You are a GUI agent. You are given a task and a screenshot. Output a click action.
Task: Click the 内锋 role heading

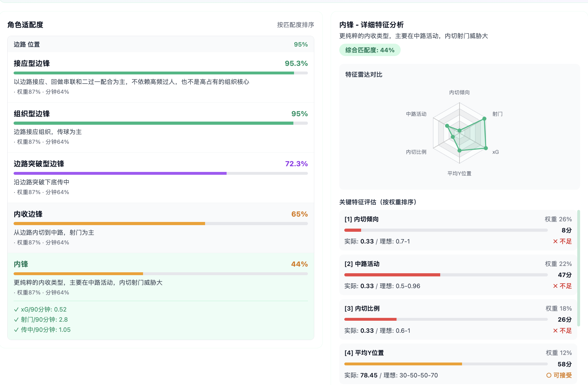pyautogui.click(x=21, y=264)
